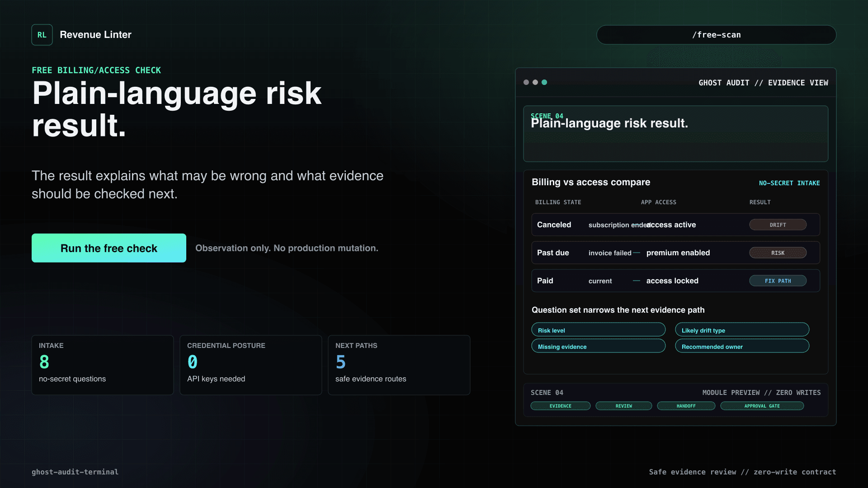Switch to the EVIDENCE module tab
This screenshot has height=488, width=868.
pyautogui.click(x=561, y=406)
